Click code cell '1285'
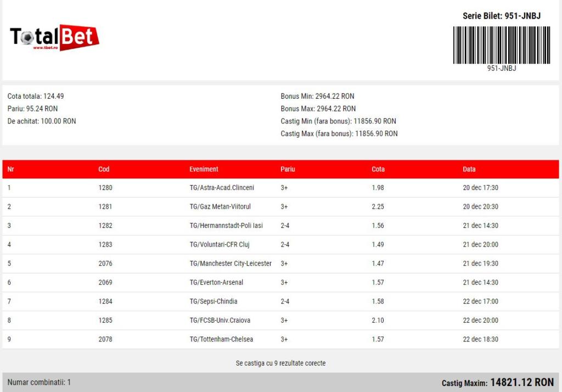This screenshot has width=562, height=392. [105, 320]
